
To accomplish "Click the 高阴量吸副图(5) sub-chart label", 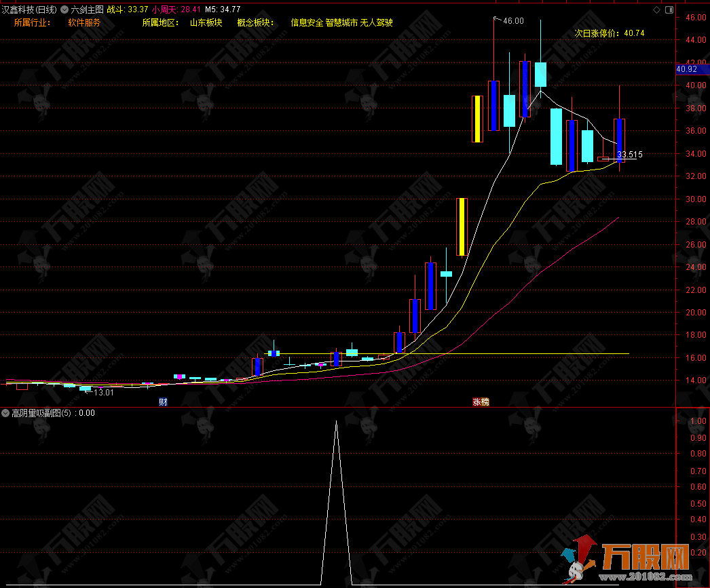I will tap(41, 413).
